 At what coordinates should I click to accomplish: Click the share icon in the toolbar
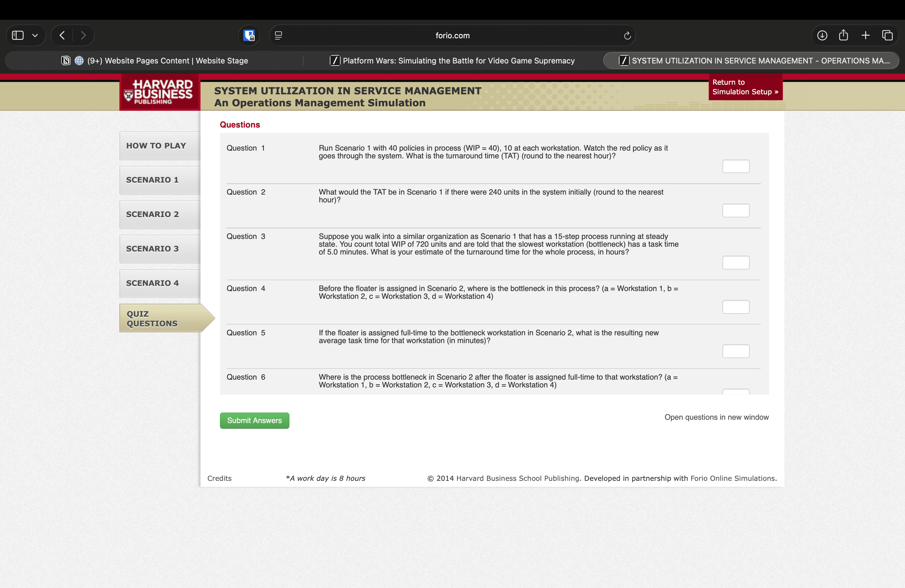pyautogui.click(x=843, y=35)
